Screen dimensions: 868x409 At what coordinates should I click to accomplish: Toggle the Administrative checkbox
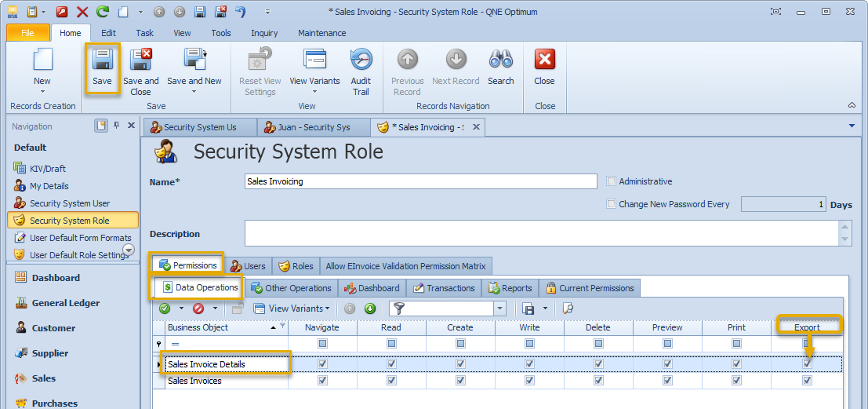coord(611,181)
